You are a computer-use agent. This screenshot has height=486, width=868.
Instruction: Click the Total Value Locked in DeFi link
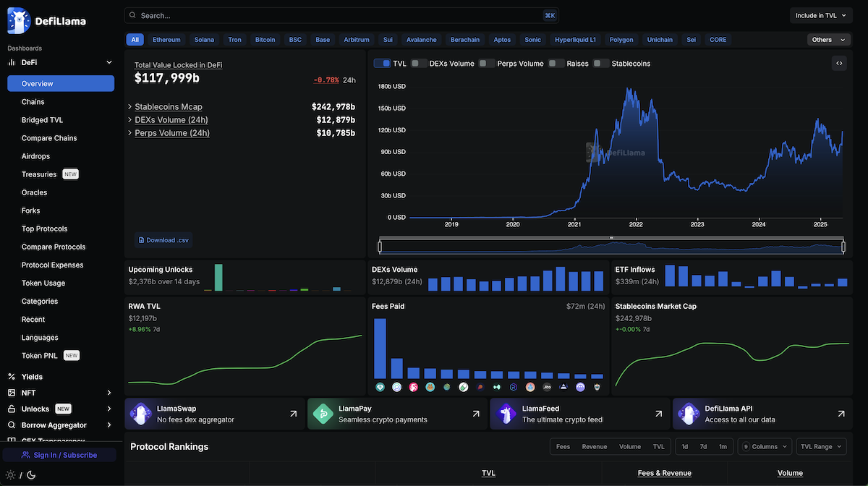click(178, 65)
